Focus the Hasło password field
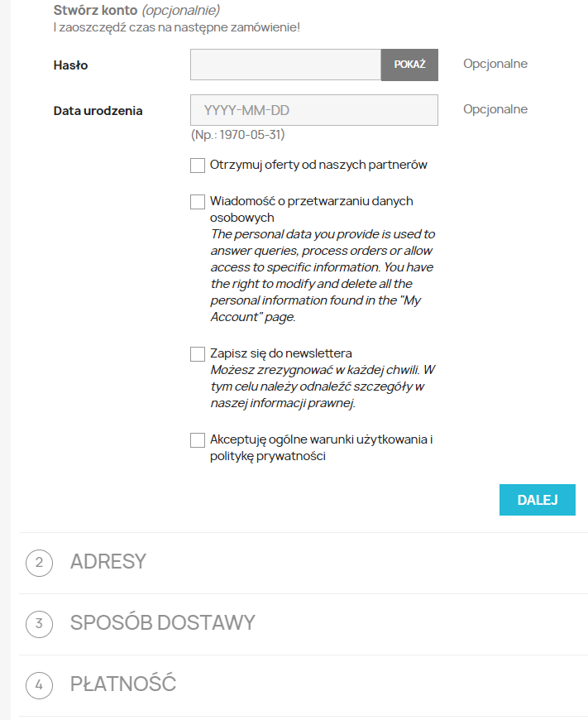 pos(285,65)
